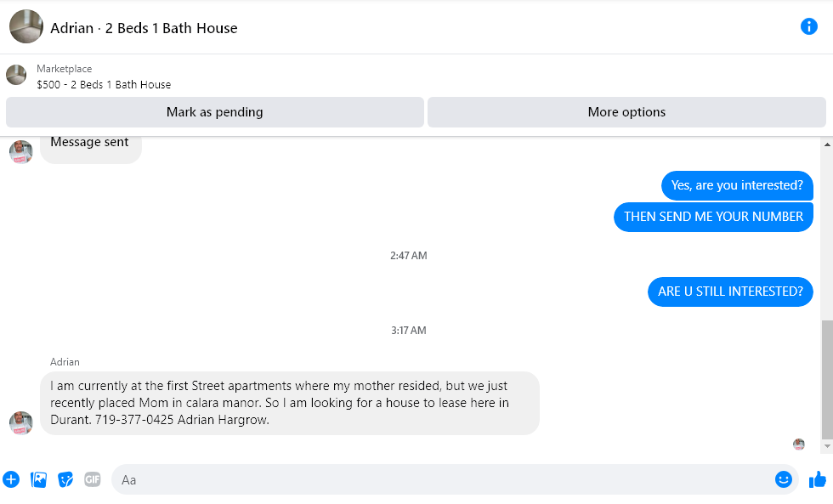Select the ARE U STILL INTERESTED message
This screenshot has height=504, width=833.
click(x=730, y=292)
